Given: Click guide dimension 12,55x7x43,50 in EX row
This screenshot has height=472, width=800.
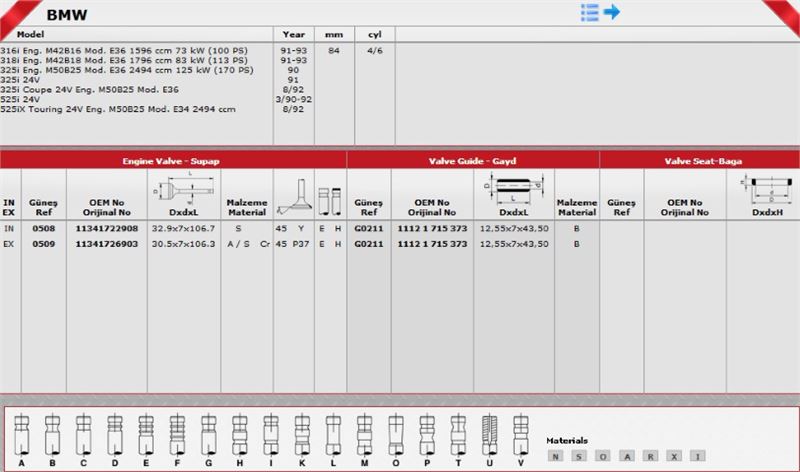Looking at the screenshot, I should coord(514,244).
